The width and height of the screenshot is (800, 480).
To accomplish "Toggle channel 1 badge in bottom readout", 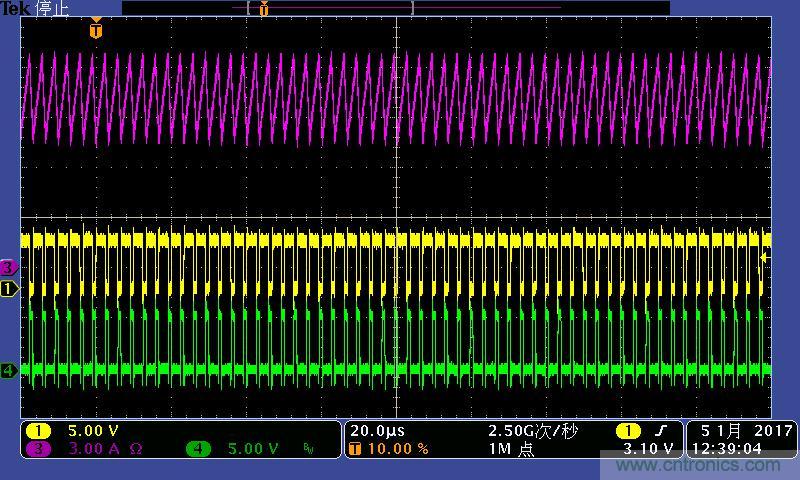I will pos(38,431).
